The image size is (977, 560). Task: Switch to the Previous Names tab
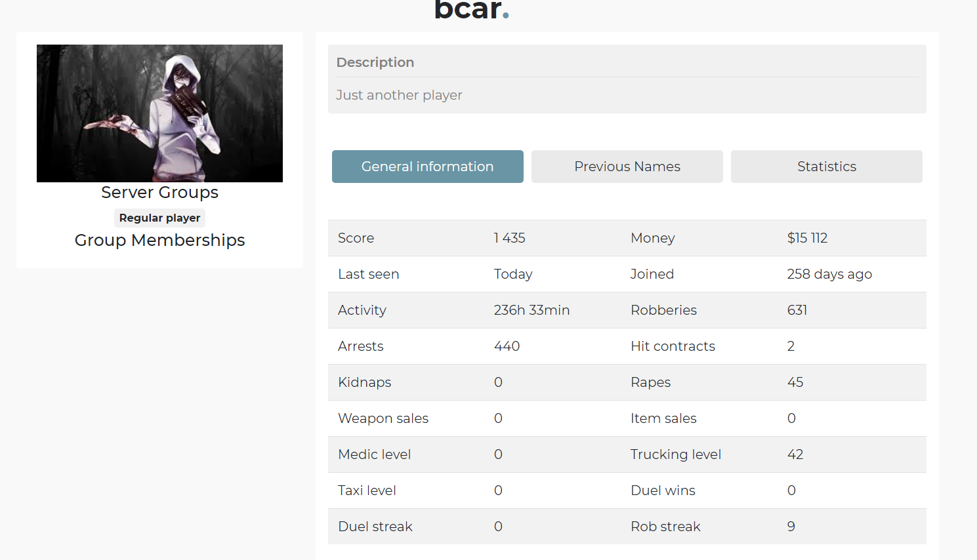click(627, 167)
